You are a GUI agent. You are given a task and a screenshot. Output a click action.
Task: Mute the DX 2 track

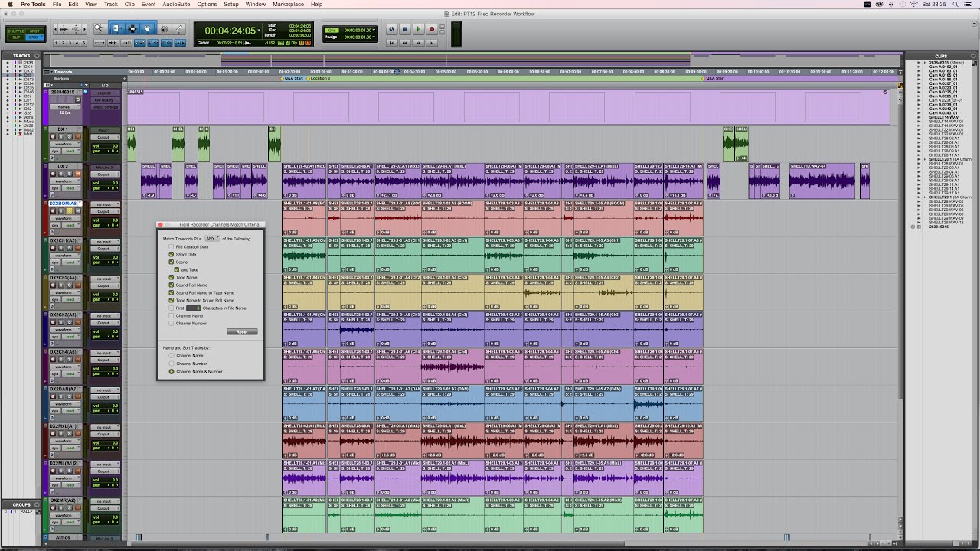(x=77, y=174)
